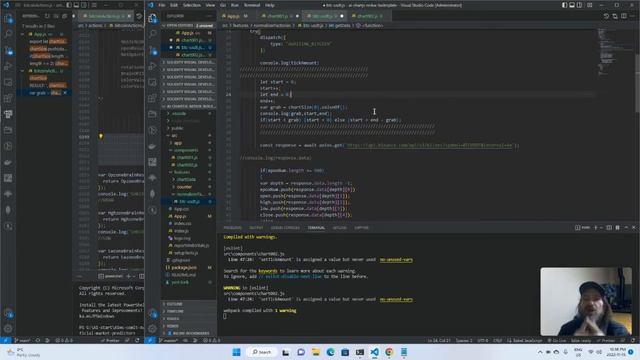Split the editor to the right
This screenshot has width=640, height=360.
[624, 16]
